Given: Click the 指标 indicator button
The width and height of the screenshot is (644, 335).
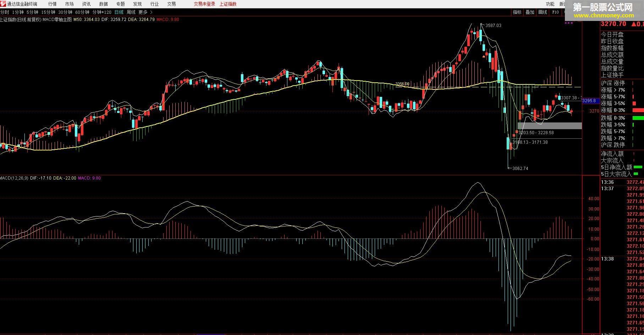Looking at the screenshot, I should 517,12.
